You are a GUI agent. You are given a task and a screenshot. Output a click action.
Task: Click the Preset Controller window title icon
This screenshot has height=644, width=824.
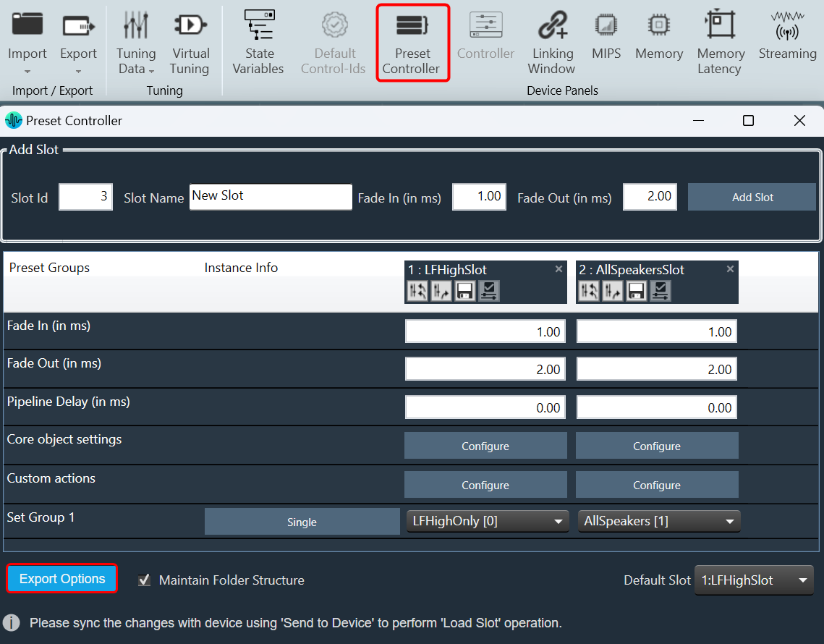tap(13, 120)
